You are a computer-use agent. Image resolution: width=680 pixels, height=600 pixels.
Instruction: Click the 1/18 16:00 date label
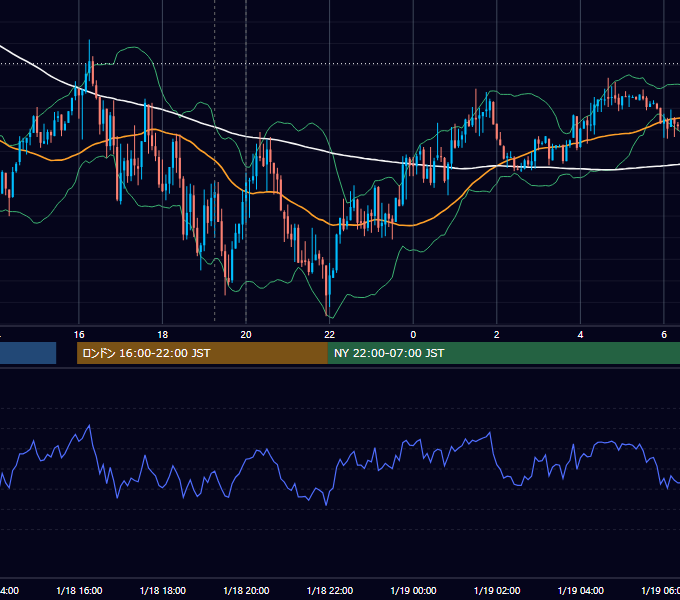[x=79, y=591]
